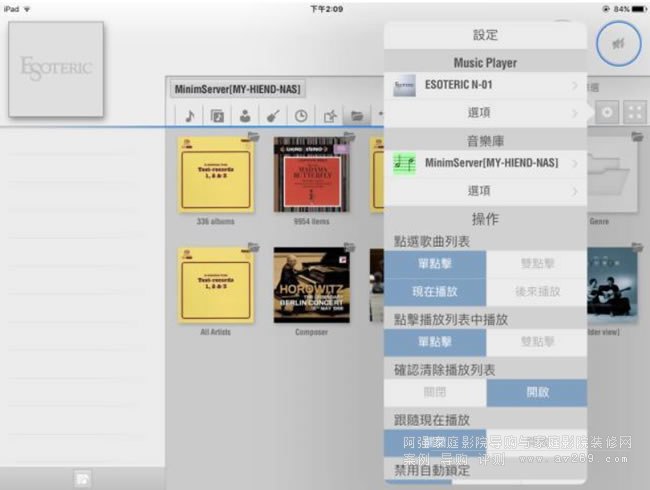
Task: Select the guitar genre filter icon
Action: [x=273, y=115]
